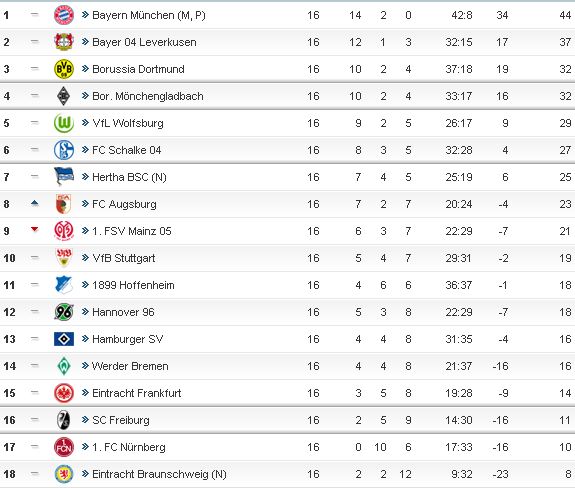Screen dimensions: 575x488
Task: Click the Bayer 04 Leverkusen crest
Action: [x=64, y=42]
